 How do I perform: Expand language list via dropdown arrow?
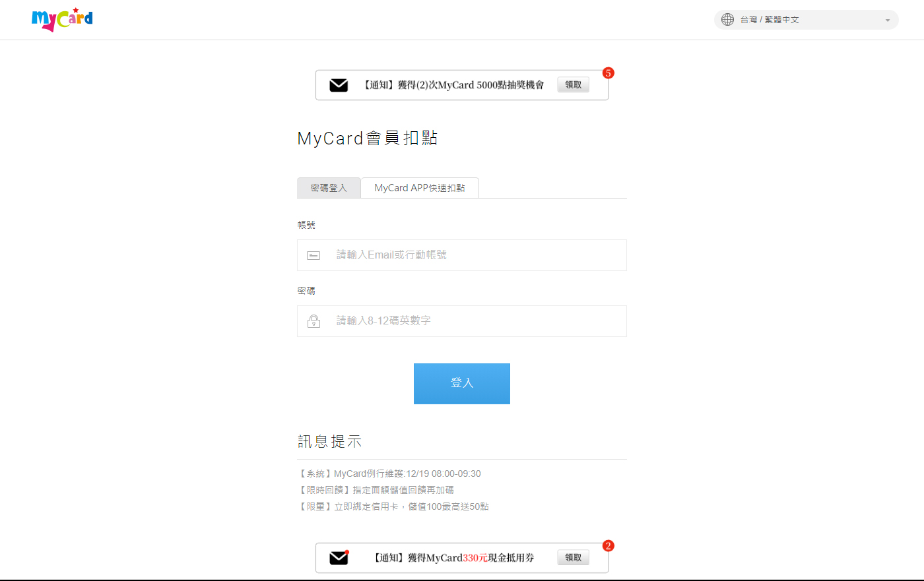tap(888, 20)
